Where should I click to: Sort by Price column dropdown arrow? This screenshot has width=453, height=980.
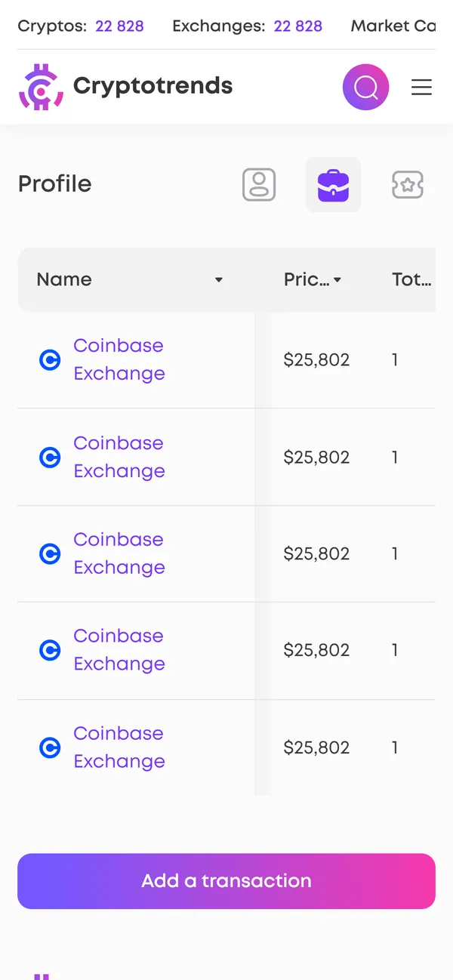pyautogui.click(x=337, y=280)
